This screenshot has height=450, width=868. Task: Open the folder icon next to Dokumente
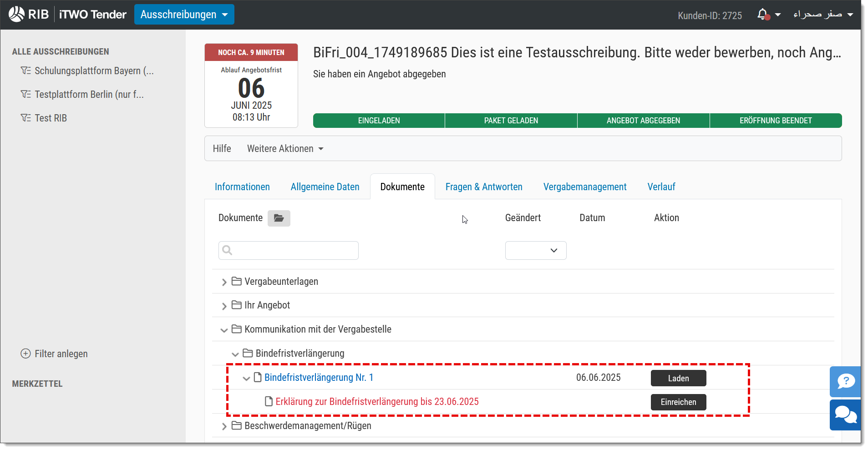(279, 218)
